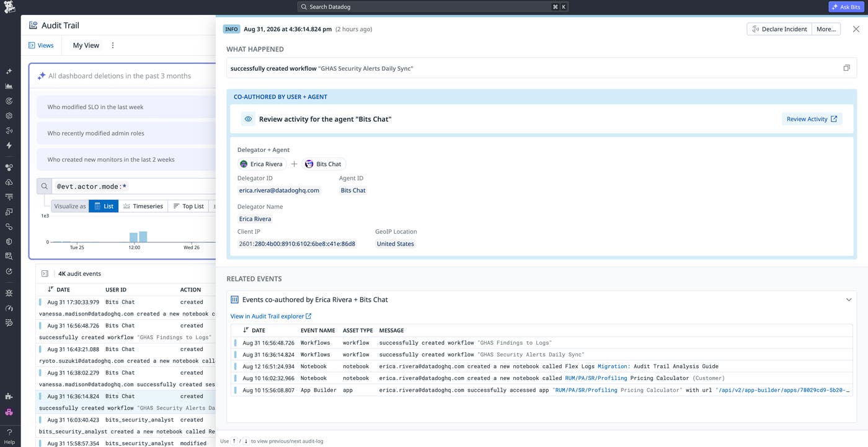Open the sparkle icon in left sidebar
Viewport: 868px width, 447px height.
(x=9, y=71)
